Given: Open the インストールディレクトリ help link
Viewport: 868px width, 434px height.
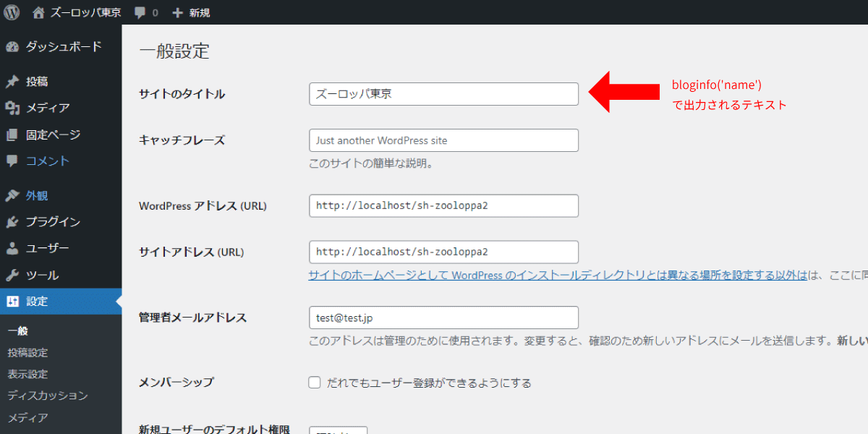Looking at the screenshot, I should click(x=558, y=275).
